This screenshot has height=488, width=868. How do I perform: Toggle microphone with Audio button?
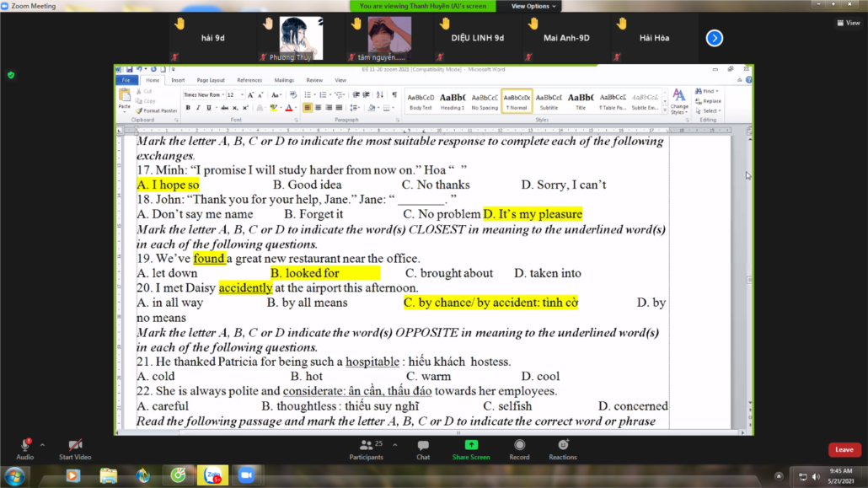pos(25,448)
